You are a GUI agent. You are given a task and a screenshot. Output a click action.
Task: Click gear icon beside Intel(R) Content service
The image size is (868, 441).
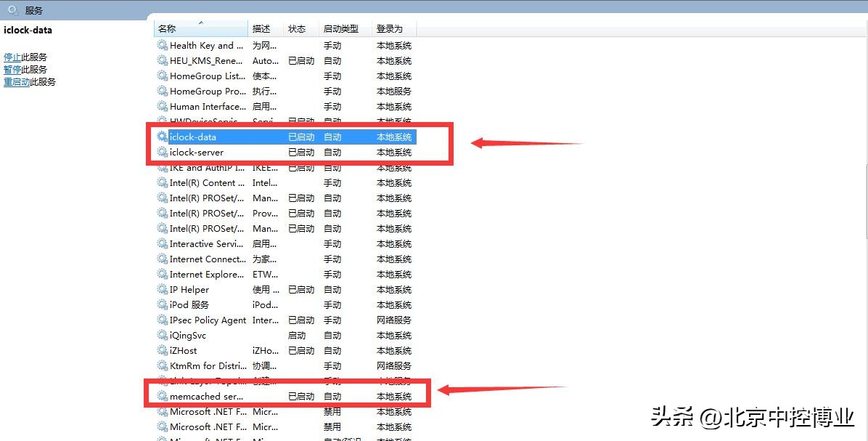click(x=162, y=183)
